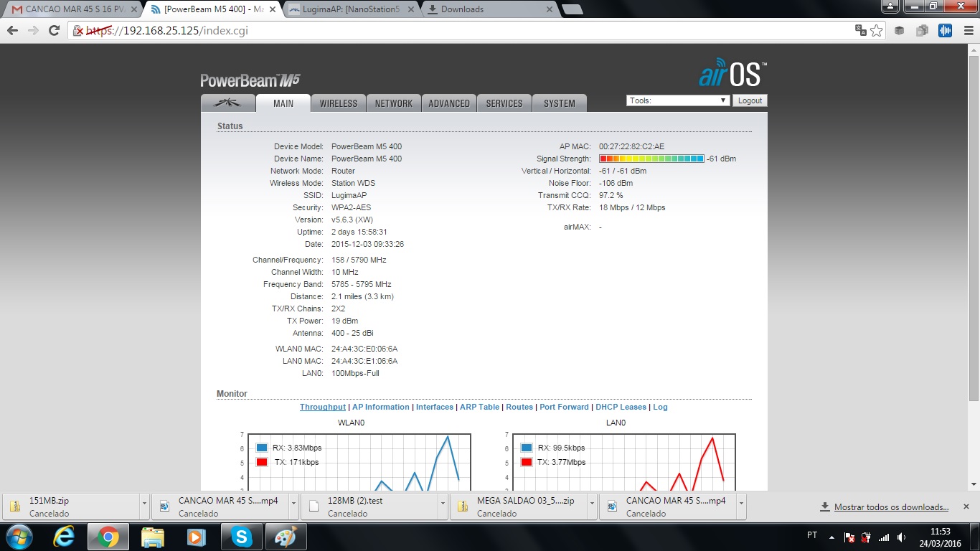
Task: Go to the ADVANCED tab
Action: pos(449,103)
